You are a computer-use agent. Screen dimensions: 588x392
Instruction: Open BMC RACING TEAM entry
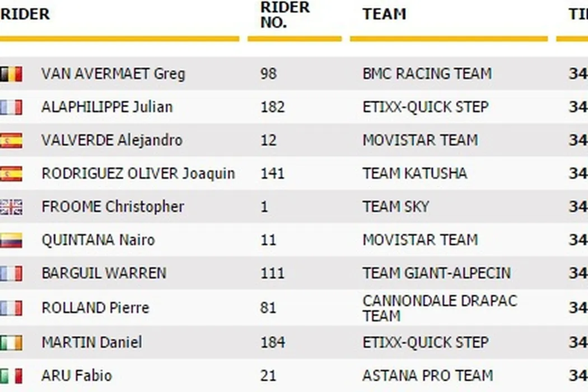coord(427,74)
